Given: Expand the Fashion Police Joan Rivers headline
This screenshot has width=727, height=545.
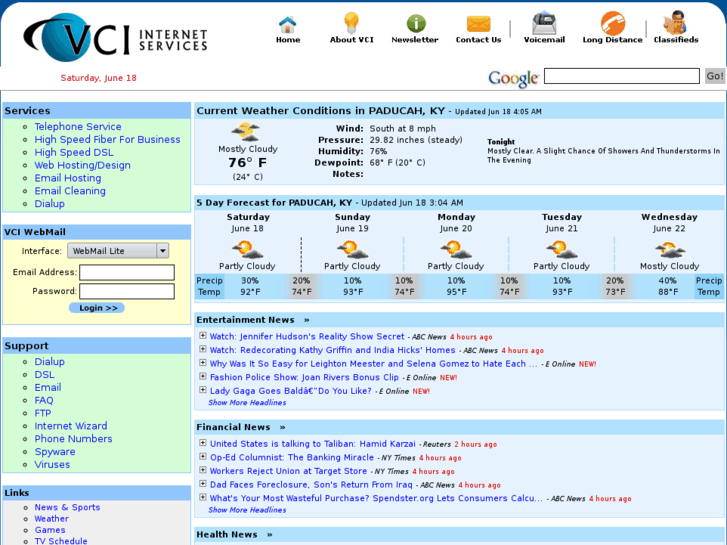Looking at the screenshot, I should coord(203,376).
